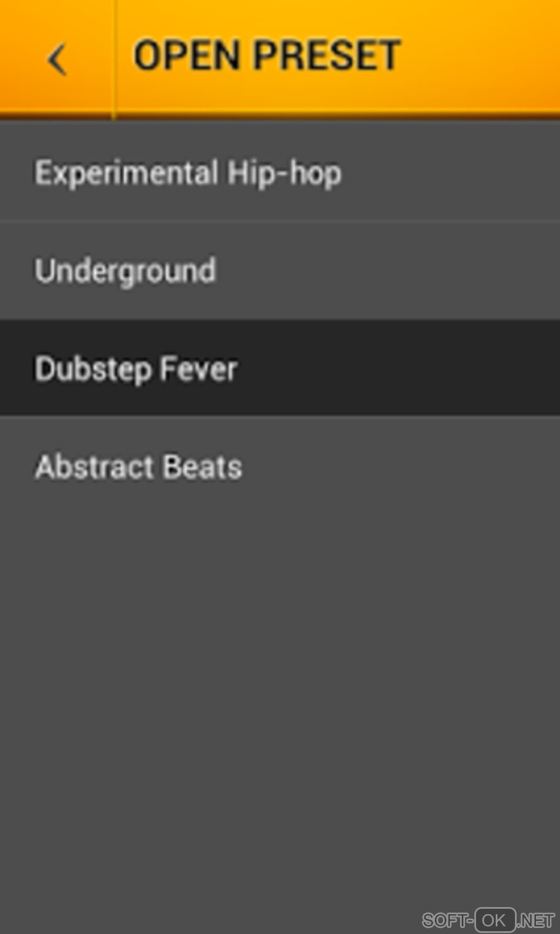The width and height of the screenshot is (560, 934).
Task: Click the word PRESET in the title
Action: 327,56
